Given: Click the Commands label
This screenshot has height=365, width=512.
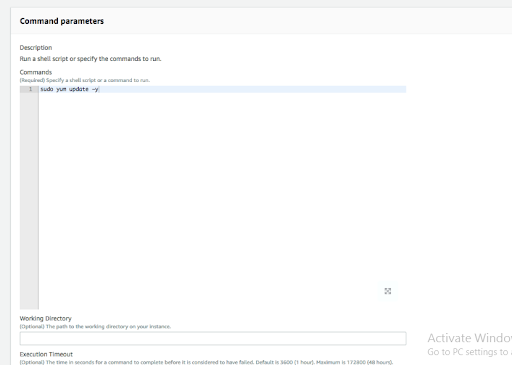Looking at the screenshot, I should [x=36, y=72].
